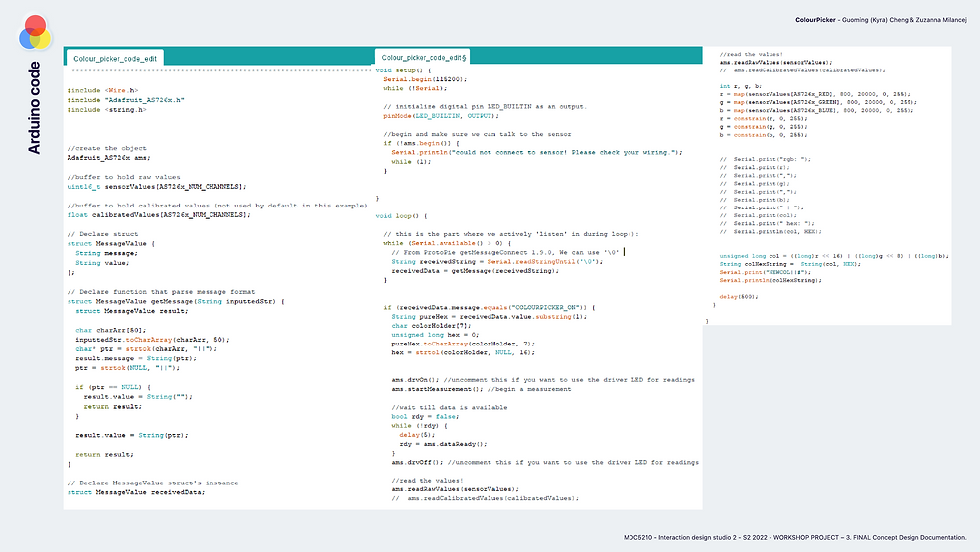Click the line 'receivedData = getMessage(receivedString);'

coord(476,271)
